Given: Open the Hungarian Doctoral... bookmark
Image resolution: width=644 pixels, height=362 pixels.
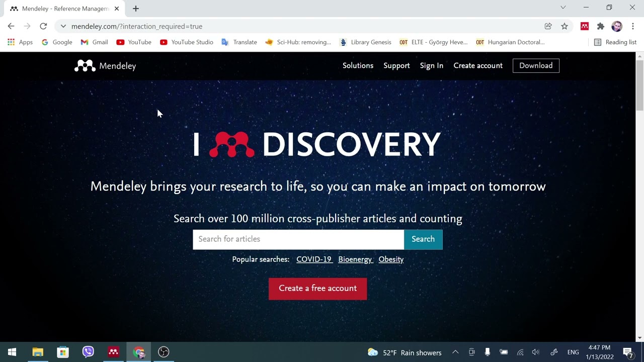Looking at the screenshot, I should [510, 42].
